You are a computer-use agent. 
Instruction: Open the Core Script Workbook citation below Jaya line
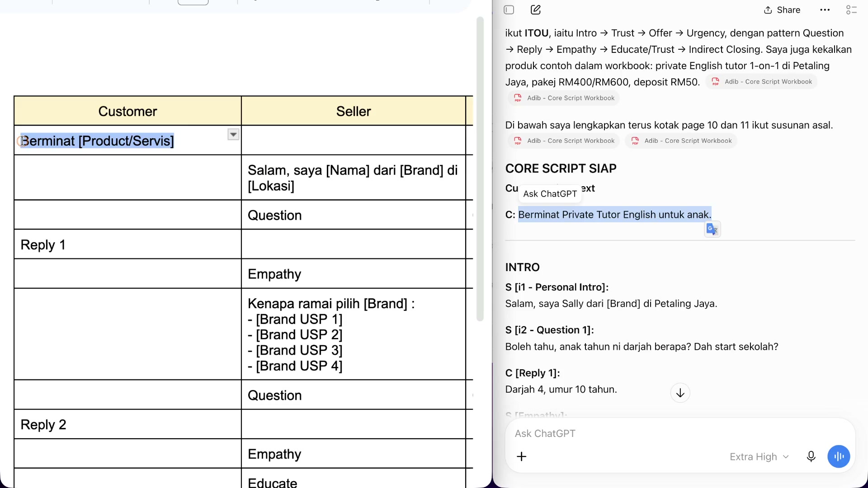(564, 98)
